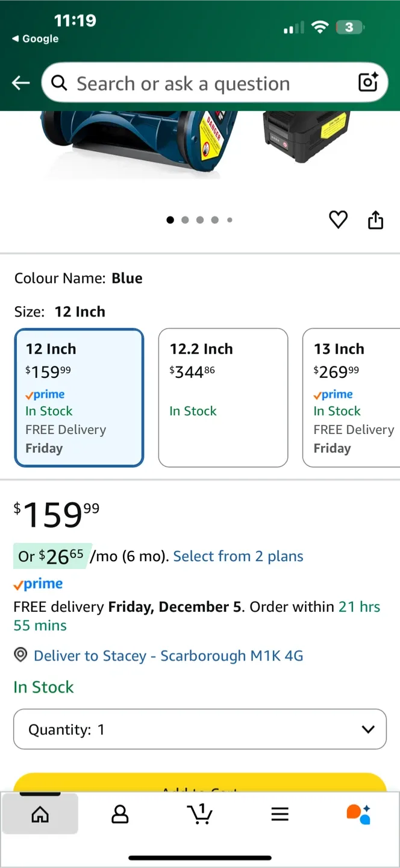The width and height of the screenshot is (400, 868).
Task: Open Rufus AI assistant icon
Action: [358, 814]
